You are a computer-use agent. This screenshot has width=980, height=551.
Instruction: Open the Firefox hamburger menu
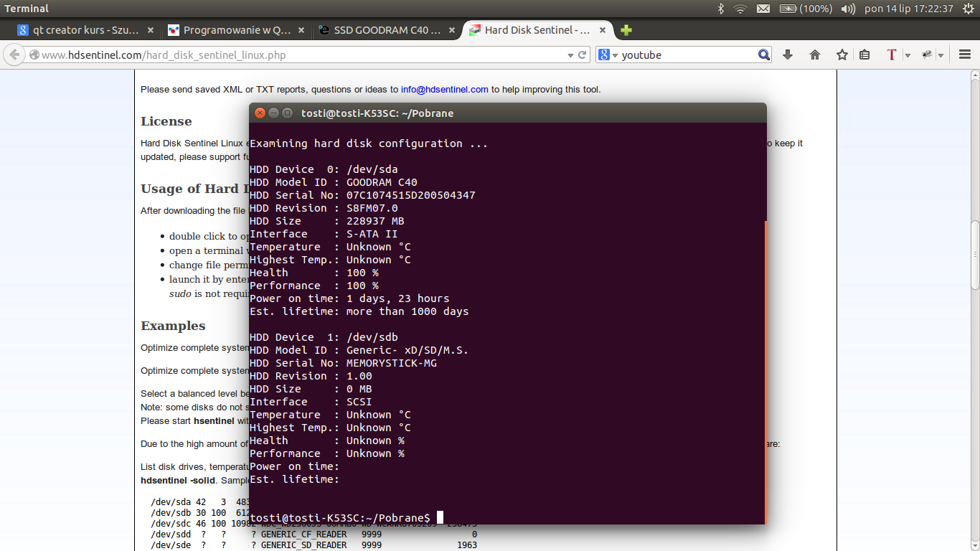pyautogui.click(x=964, y=55)
